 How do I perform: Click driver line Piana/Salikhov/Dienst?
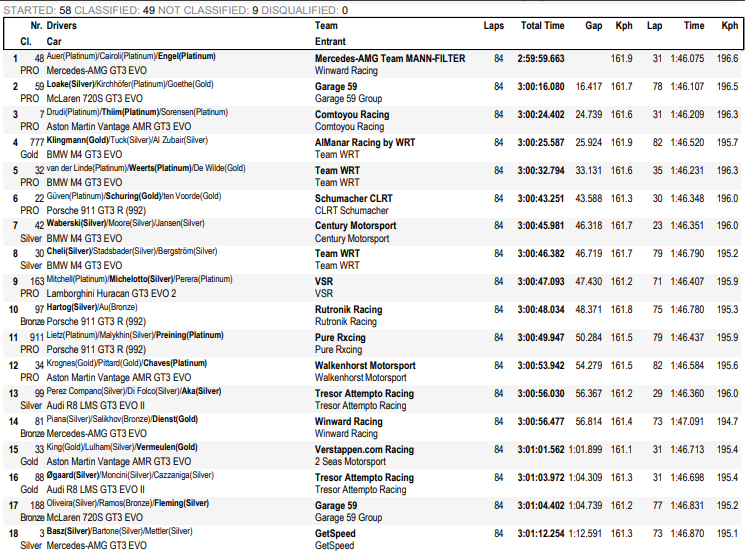pyautogui.click(x=122, y=419)
